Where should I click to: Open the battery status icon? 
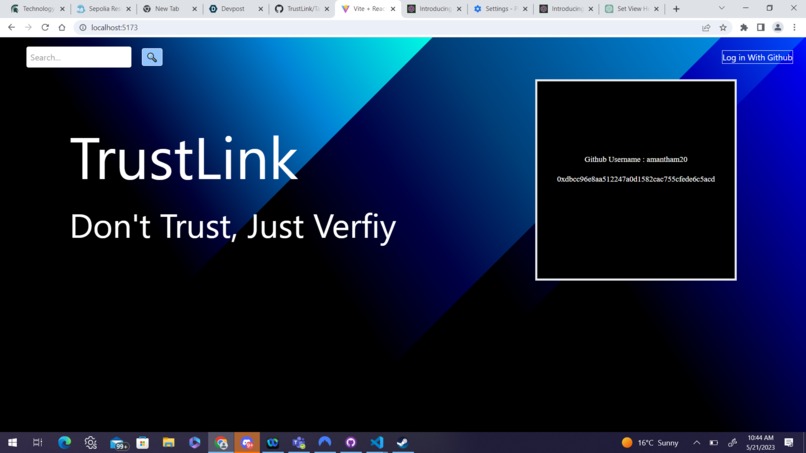(713, 442)
